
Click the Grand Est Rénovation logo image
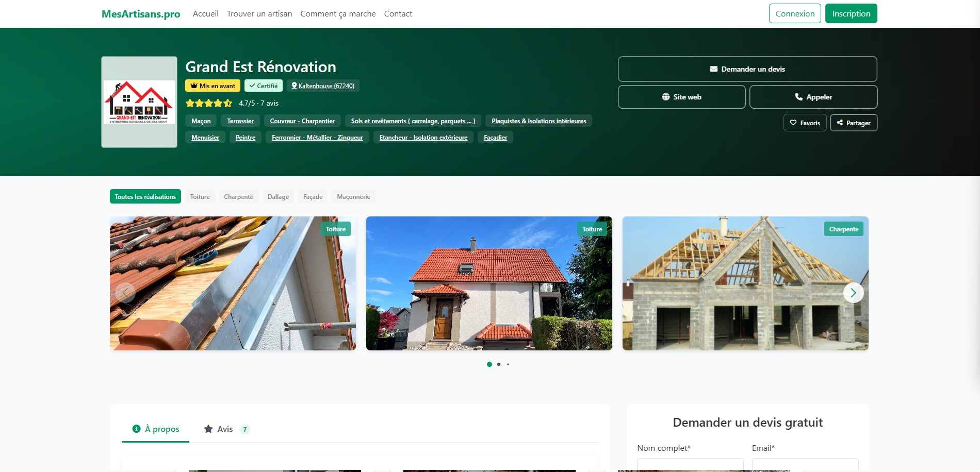[x=139, y=102]
